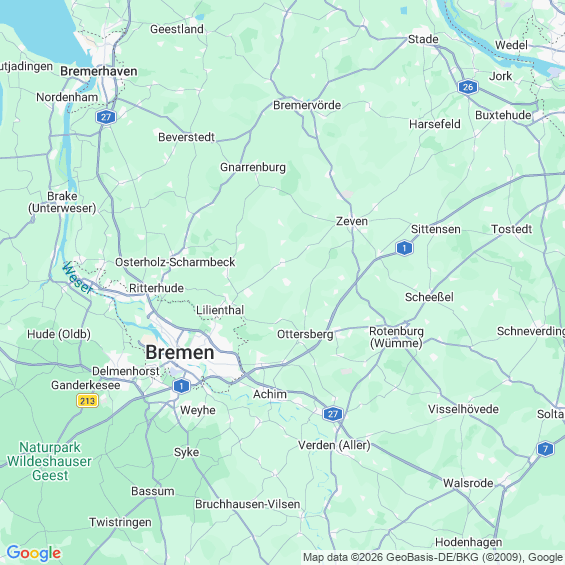Select the Bremerhaven city label
The image size is (565, 565).
click(98, 71)
